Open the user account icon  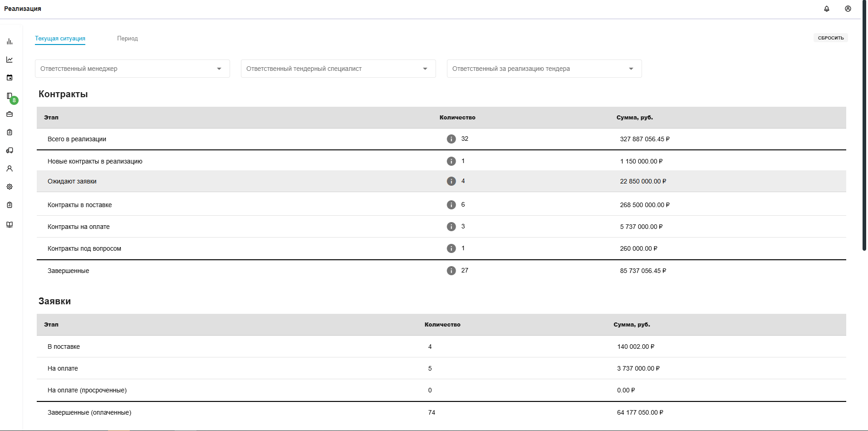click(848, 9)
